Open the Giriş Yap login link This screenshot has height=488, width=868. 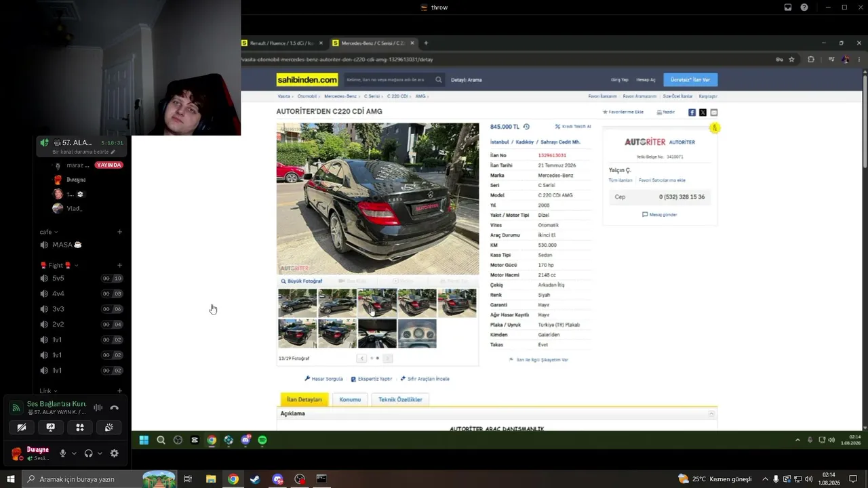(x=620, y=80)
